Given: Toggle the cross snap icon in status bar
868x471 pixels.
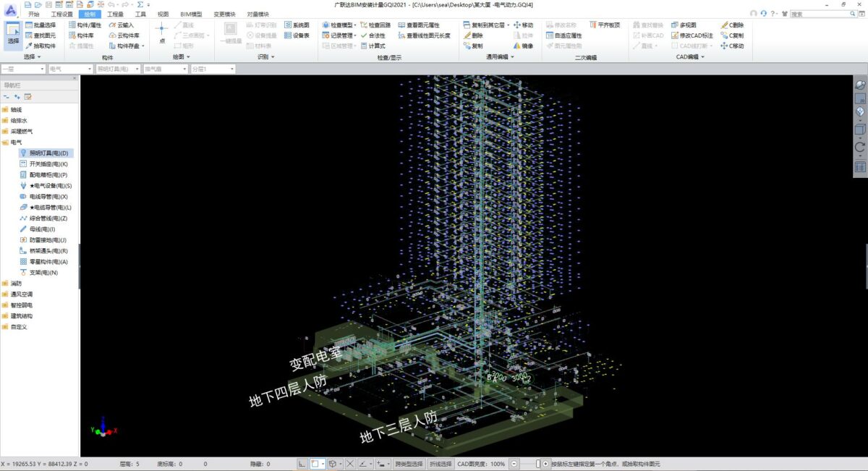Looking at the screenshot, I should (x=350, y=464).
